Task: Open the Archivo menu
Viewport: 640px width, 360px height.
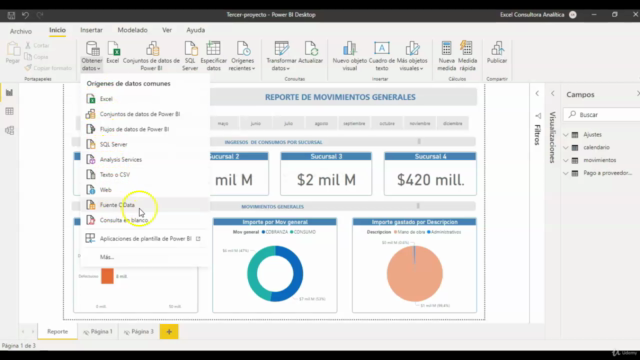Action: 20,31
